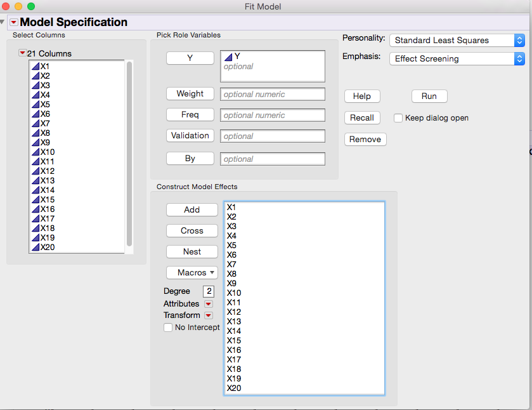
Task: Open the Model Specification red triangle menu
Action: tap(13, 22)
